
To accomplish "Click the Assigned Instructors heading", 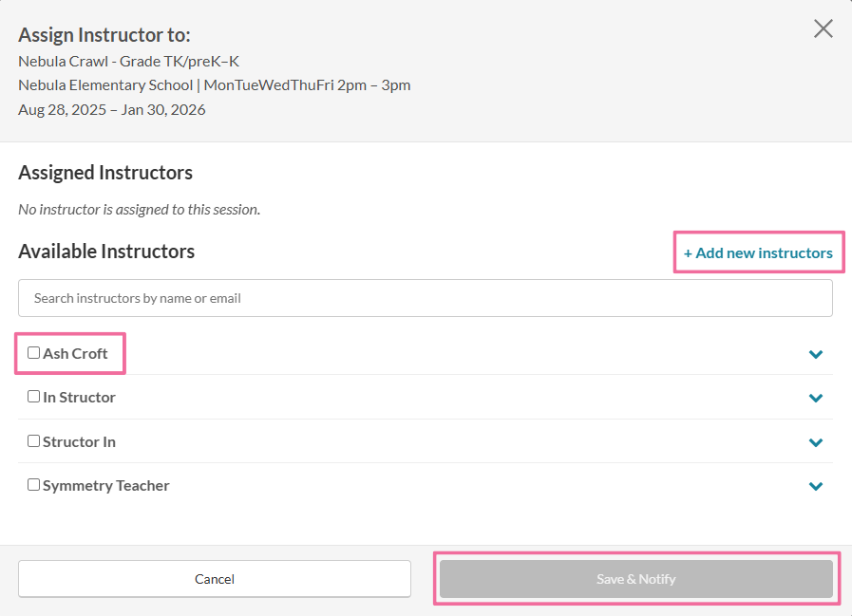I will pos(105,173).
